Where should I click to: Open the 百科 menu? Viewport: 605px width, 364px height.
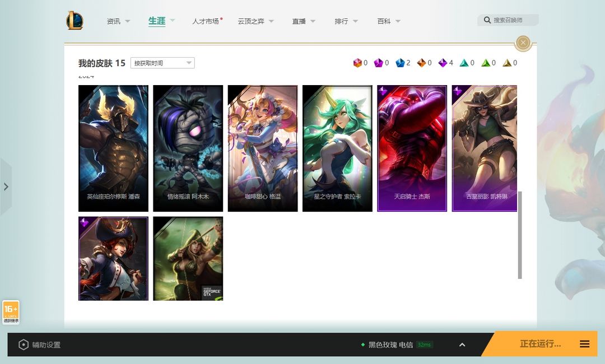pos(384,21)
